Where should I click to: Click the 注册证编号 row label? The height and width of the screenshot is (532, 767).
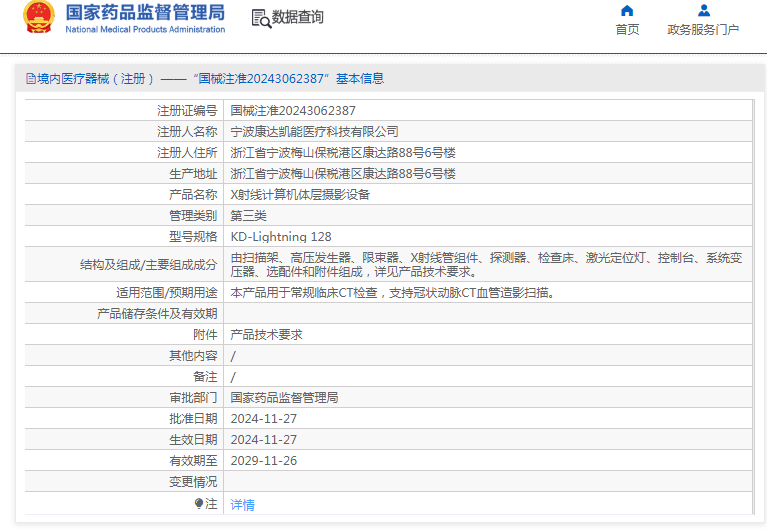pos(187,111)
